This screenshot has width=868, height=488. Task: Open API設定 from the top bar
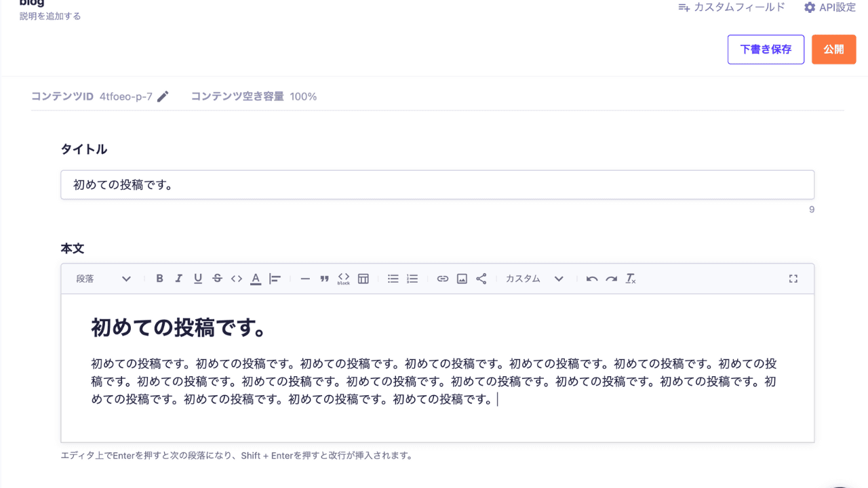830,7
